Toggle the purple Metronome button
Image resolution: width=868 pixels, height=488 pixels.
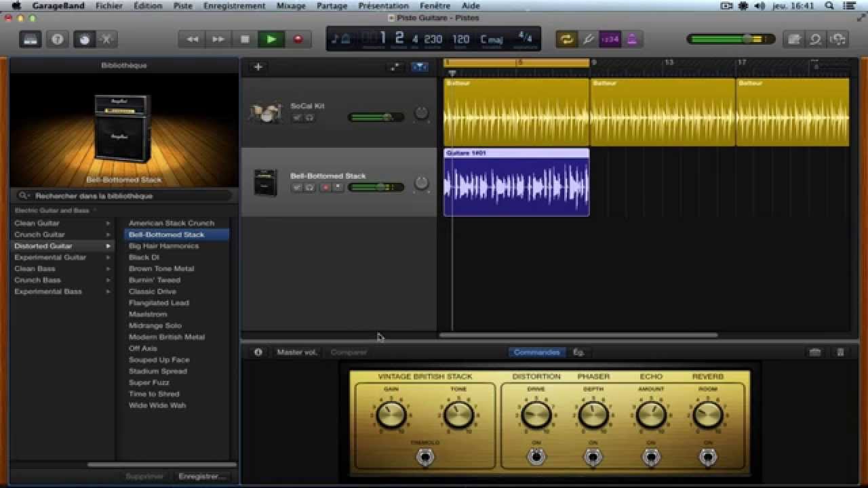632,39
